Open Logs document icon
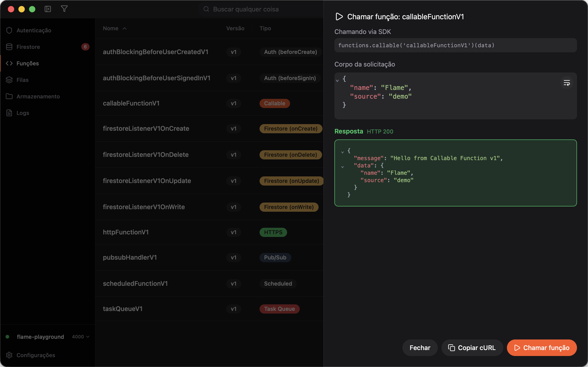The height and width of the screenshot is (367, 588). 9,113
